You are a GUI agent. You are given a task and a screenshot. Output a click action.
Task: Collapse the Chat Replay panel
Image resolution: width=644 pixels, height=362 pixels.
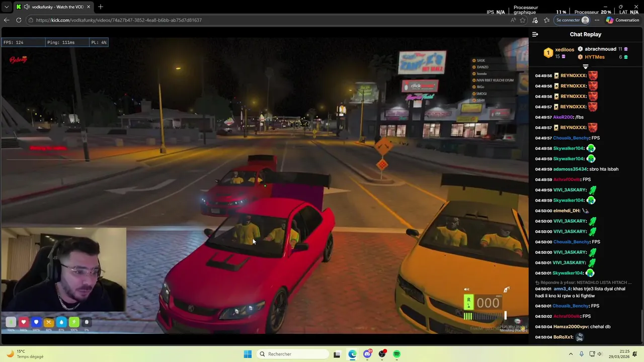click(x=535, y=34)
